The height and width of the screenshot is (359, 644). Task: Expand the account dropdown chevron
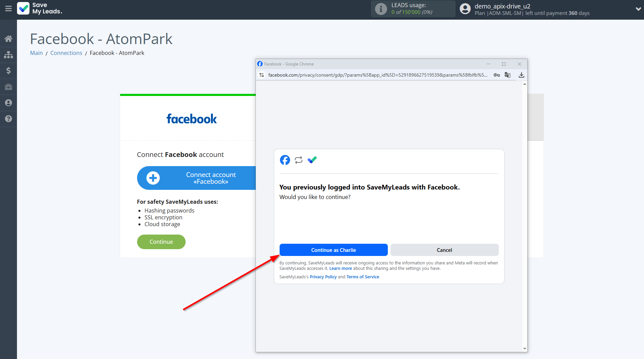click(x=638, y=9)
